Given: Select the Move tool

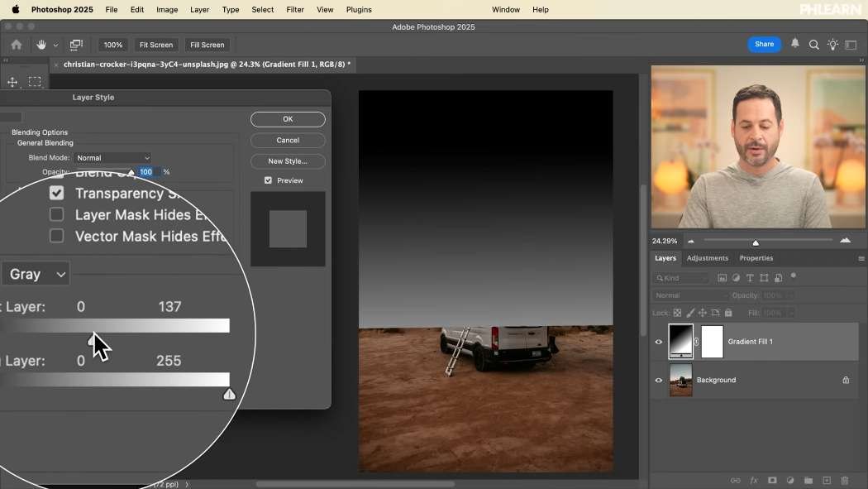Looking at the screenshot, I should (x=12, y=82).
